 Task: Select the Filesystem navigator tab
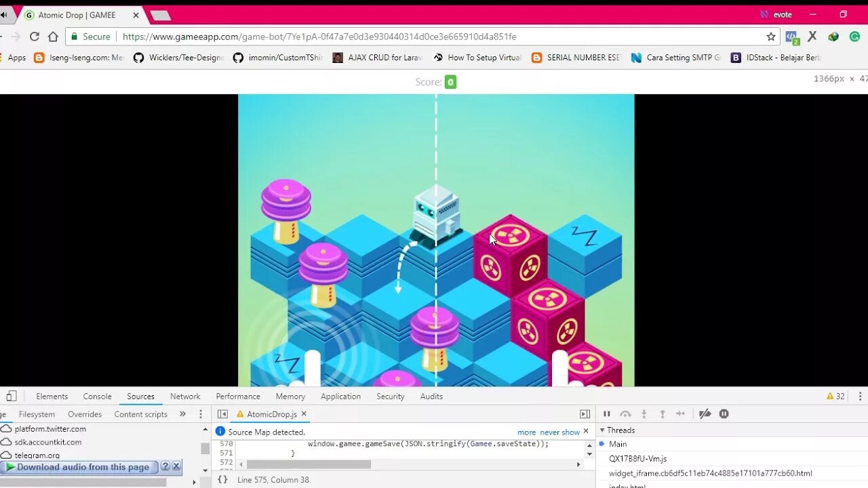37,414
